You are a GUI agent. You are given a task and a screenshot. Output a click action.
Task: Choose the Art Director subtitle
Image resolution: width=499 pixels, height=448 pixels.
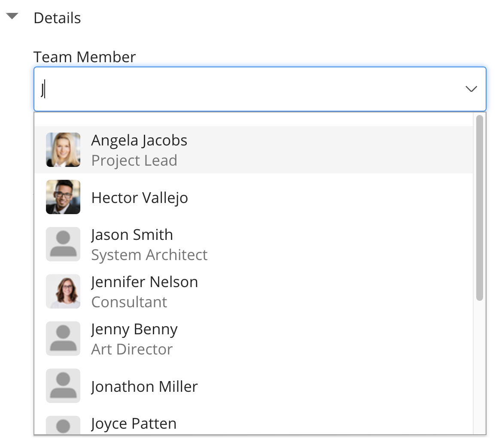point(132,349)
